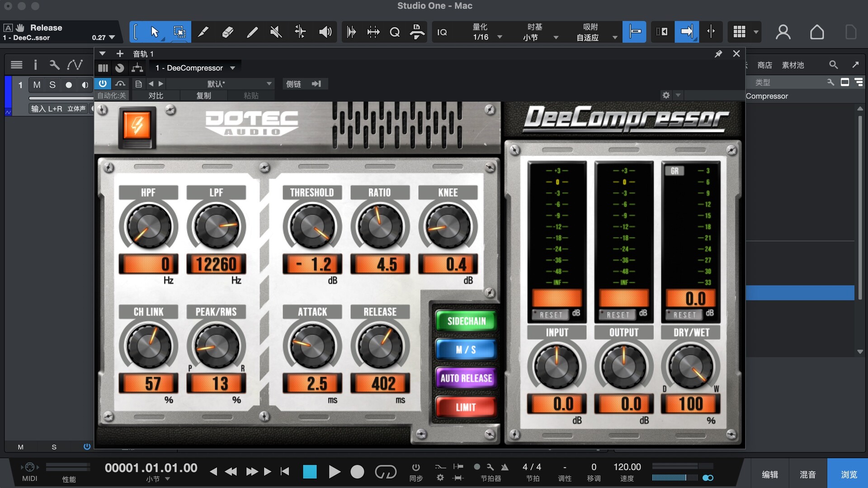Viewport: 868px width, 488px height.
Task: Click the plugin channel editor bars icon
Action: tap(103, 68)
